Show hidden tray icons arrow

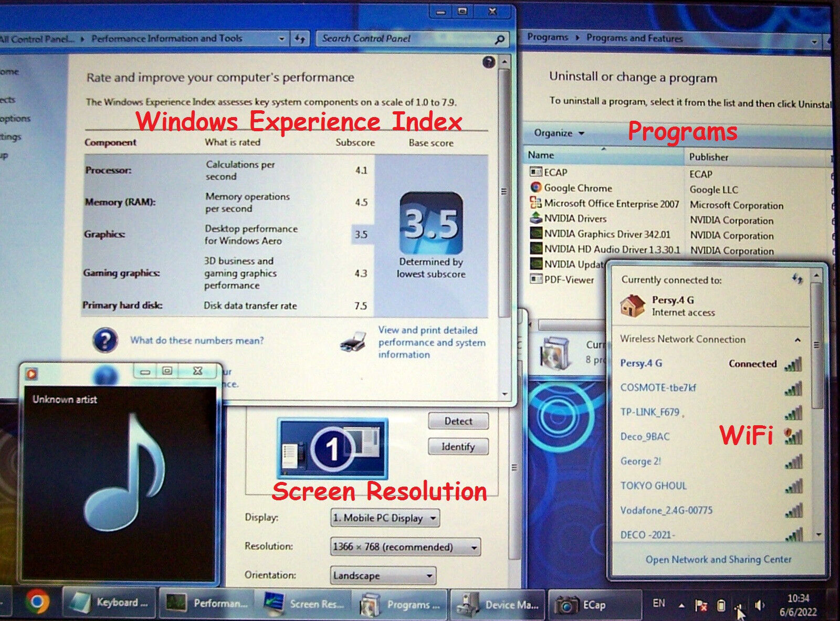pos(681,606)
